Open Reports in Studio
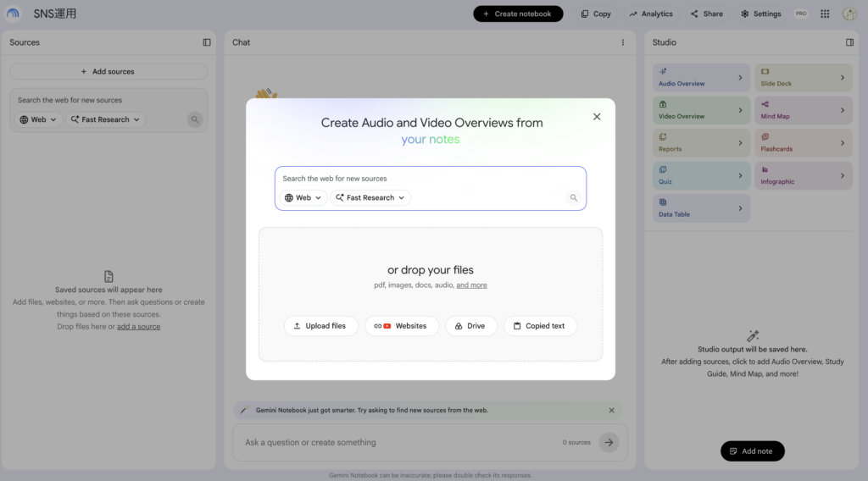Screen dimensions: 868x481 tap(701, 142)
